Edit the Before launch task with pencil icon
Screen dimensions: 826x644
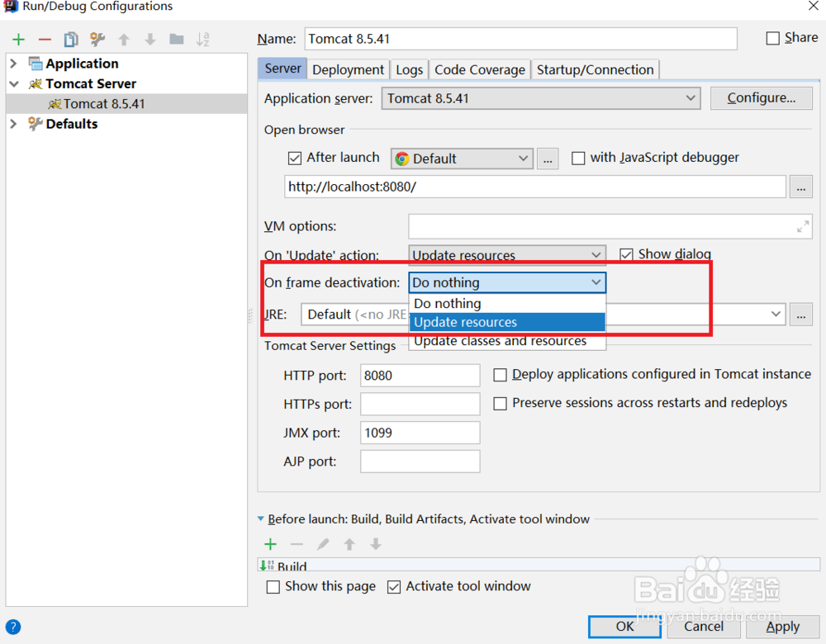pyautogui.click(x=323, y=544)
